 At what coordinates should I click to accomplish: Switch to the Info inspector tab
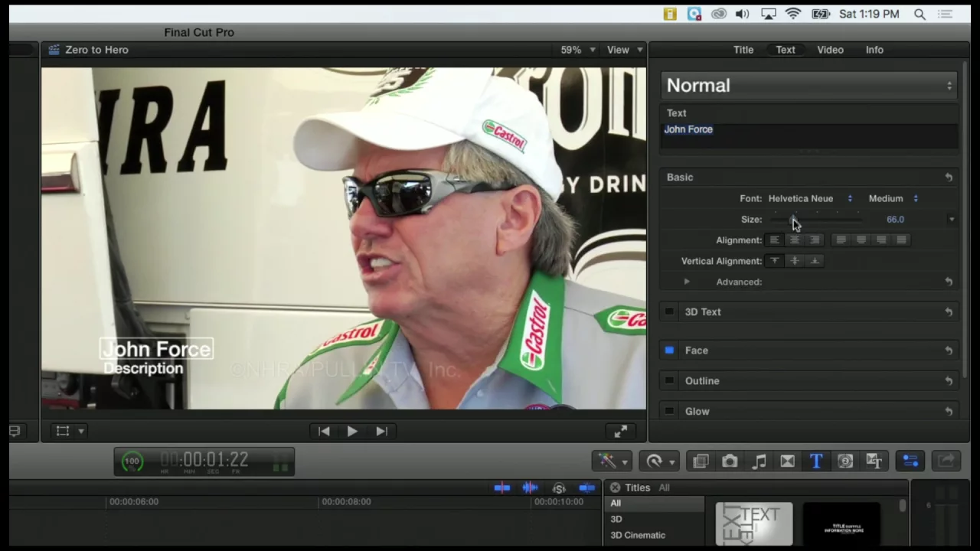[x=874, y=50]
